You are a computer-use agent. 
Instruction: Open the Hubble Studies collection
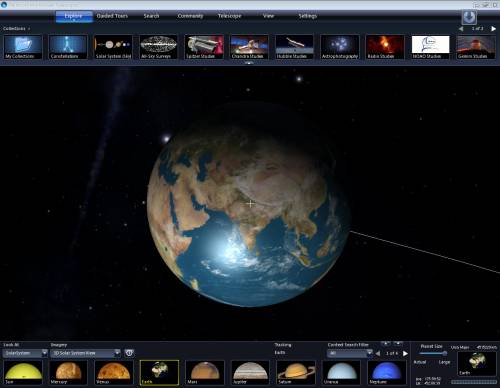(x=295, y=47)
